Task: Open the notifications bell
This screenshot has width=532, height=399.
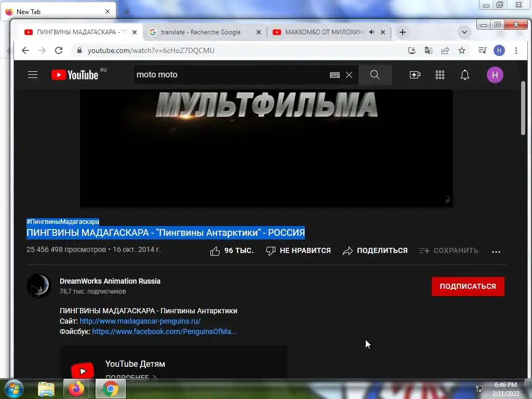Action: click(465, 75)
